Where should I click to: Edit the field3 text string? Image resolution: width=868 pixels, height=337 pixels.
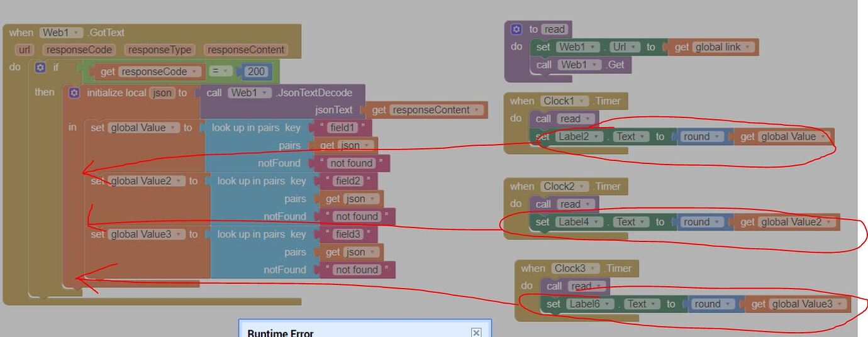(348, 234)
